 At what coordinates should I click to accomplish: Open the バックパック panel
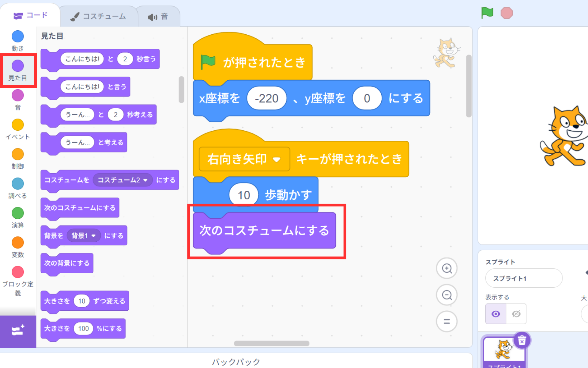point(236,362)
